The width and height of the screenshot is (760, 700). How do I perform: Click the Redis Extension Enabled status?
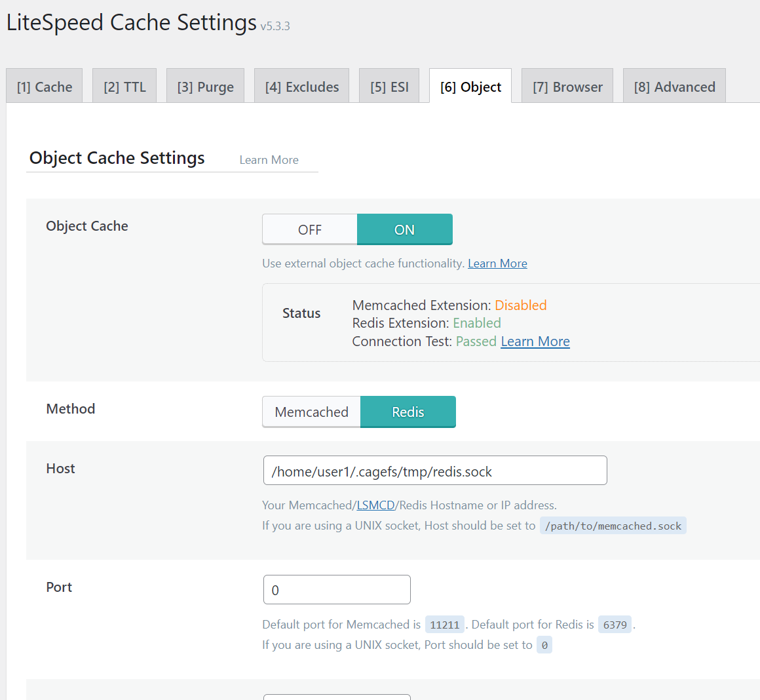[x=477, y=323]
